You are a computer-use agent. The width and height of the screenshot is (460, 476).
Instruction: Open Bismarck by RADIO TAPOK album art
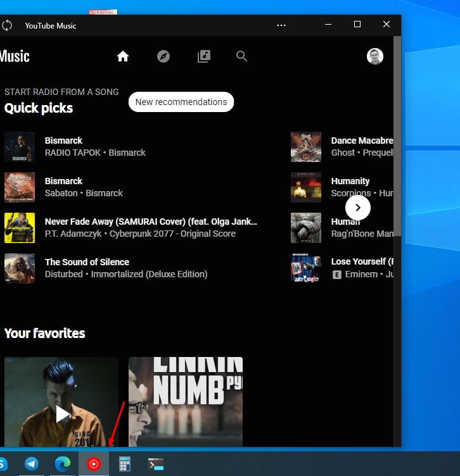[x=20, y=147]
